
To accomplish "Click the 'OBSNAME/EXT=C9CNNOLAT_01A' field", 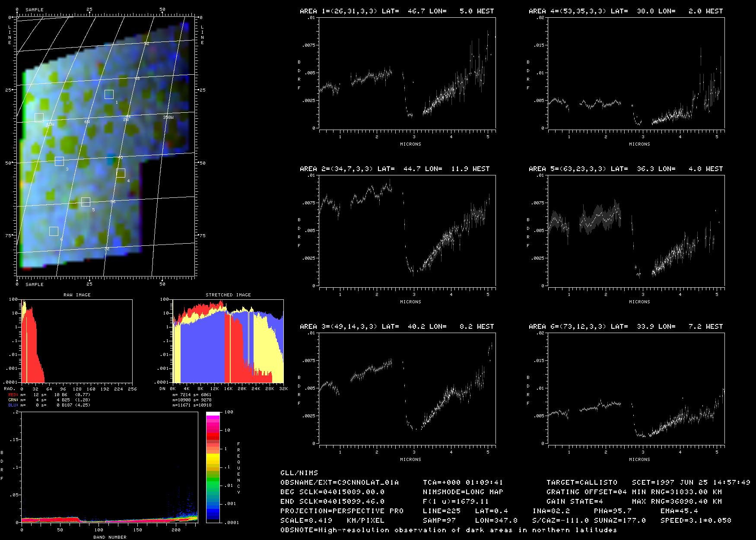I will 340,483.
